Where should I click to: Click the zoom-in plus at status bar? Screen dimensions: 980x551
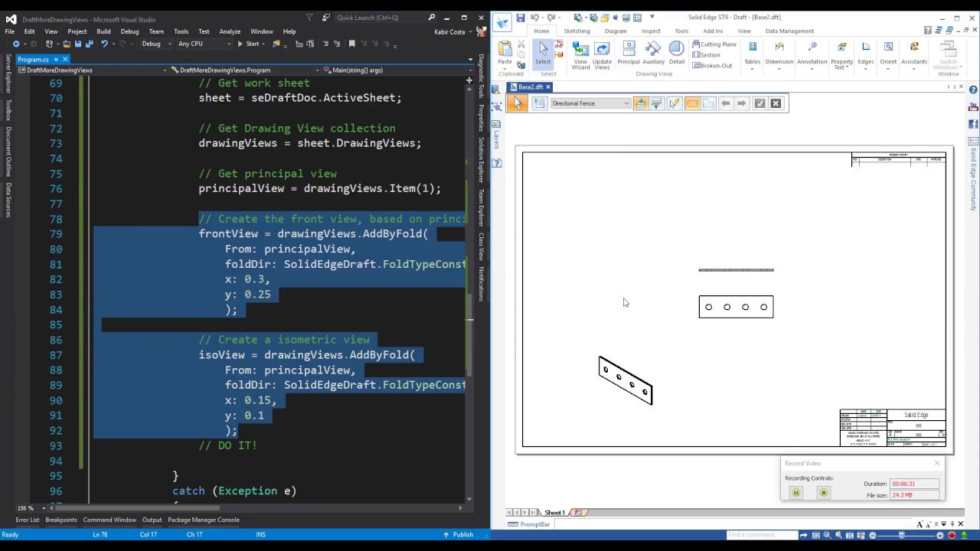940,535
